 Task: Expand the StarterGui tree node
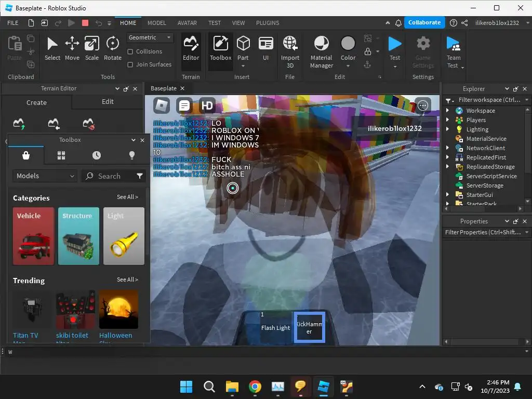coord(447,194)
